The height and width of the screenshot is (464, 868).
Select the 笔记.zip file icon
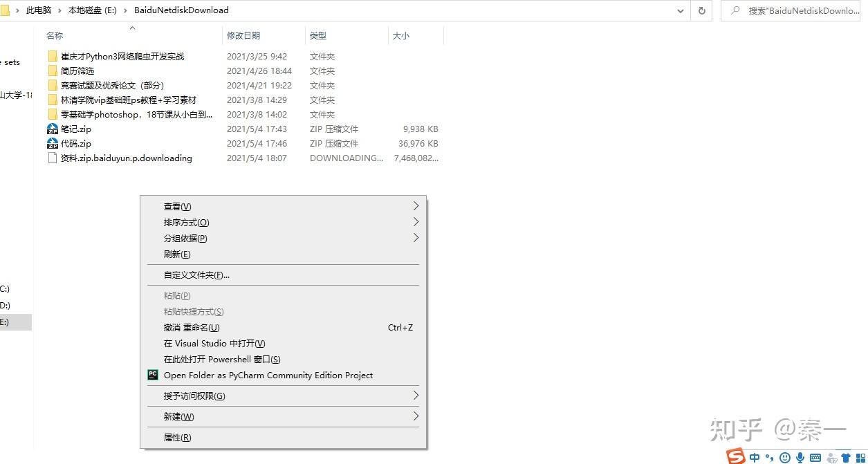53,129
